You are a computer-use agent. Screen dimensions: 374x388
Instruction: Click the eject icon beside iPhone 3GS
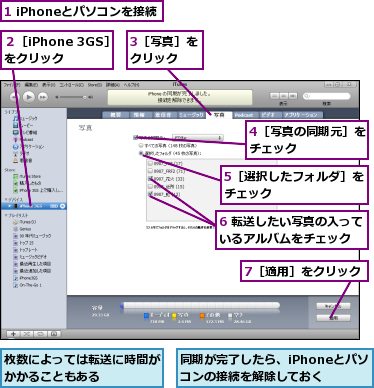[x=62, y=206]
